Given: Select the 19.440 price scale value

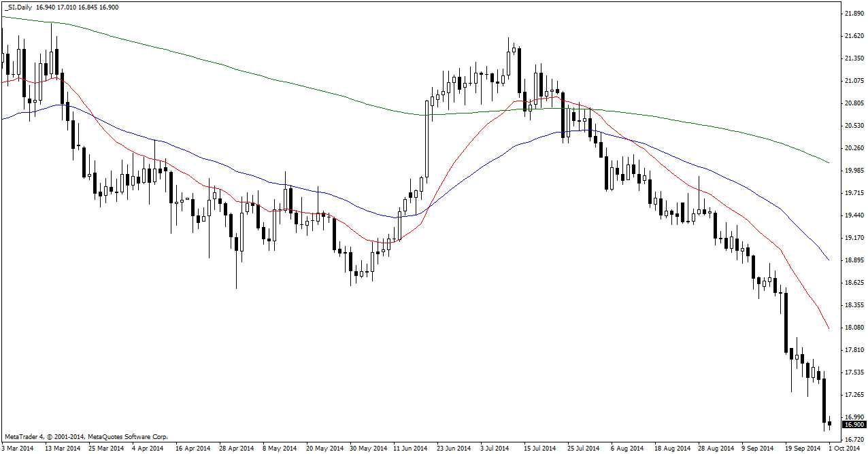Looking at the screenshot, I should click(x=854, y=215).
